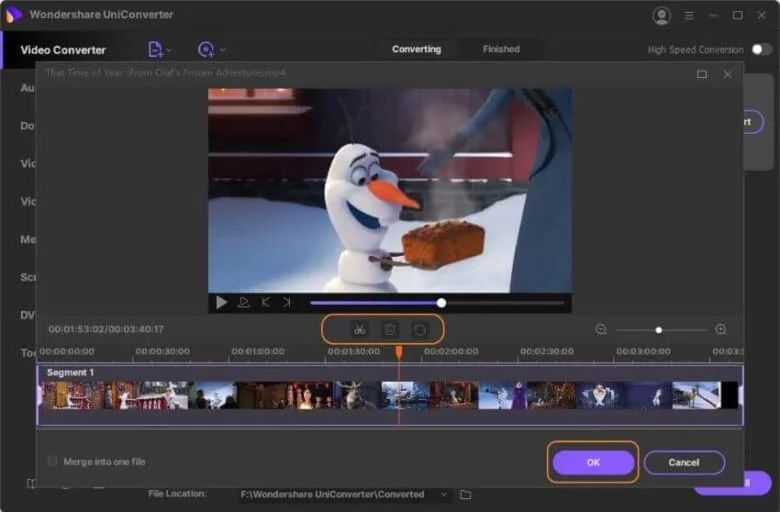
Task: Click the timeline zoom slider handle
Action: [659, 330]
